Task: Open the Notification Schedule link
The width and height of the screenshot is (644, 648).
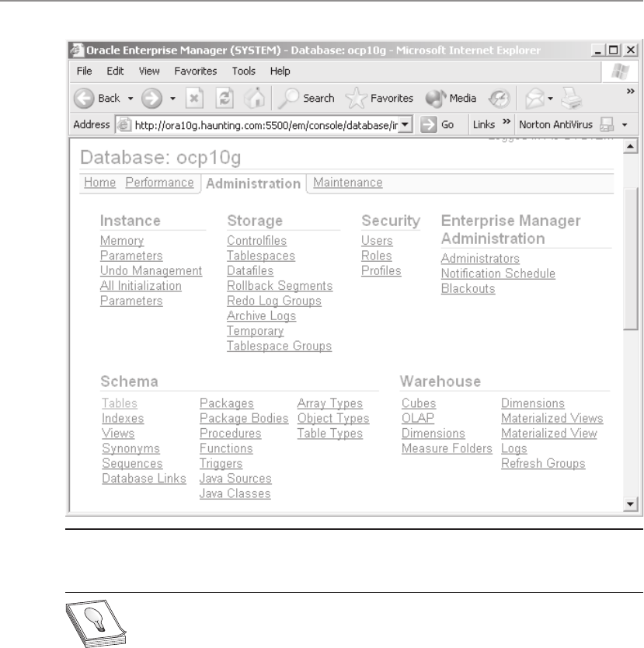Action: coord(498,273)
